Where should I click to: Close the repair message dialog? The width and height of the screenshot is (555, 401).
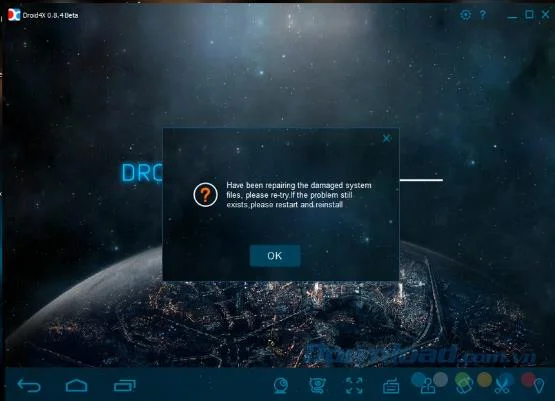tap(387, 138)
